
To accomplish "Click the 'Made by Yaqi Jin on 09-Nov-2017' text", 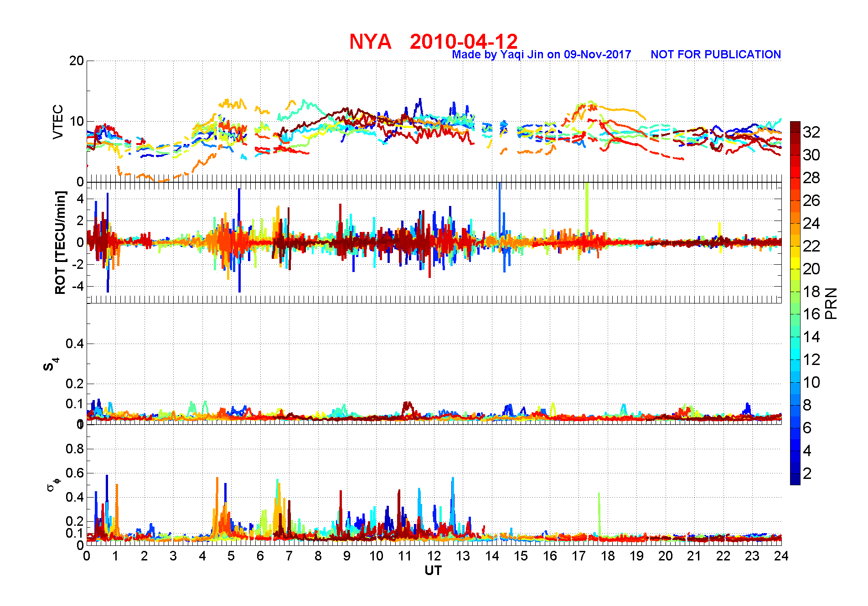I will point(542,55).
